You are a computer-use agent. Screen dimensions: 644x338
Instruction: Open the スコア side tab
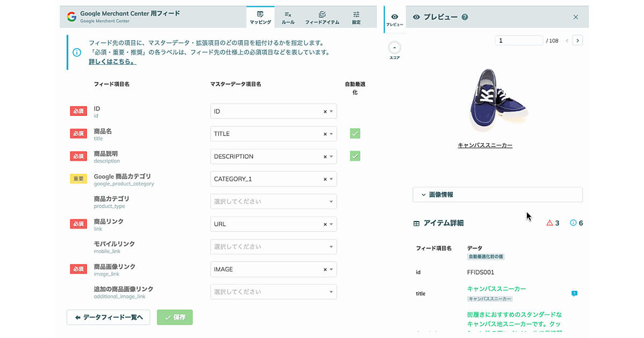tap(394, 50)
